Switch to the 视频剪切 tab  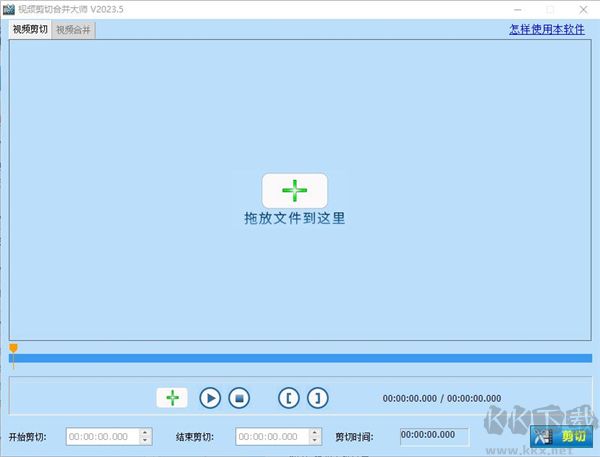coord(30,29)
